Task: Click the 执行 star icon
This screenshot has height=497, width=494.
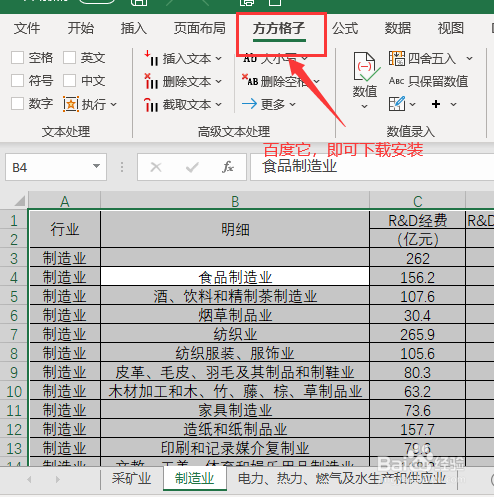Action: click(x=71, y=104)
